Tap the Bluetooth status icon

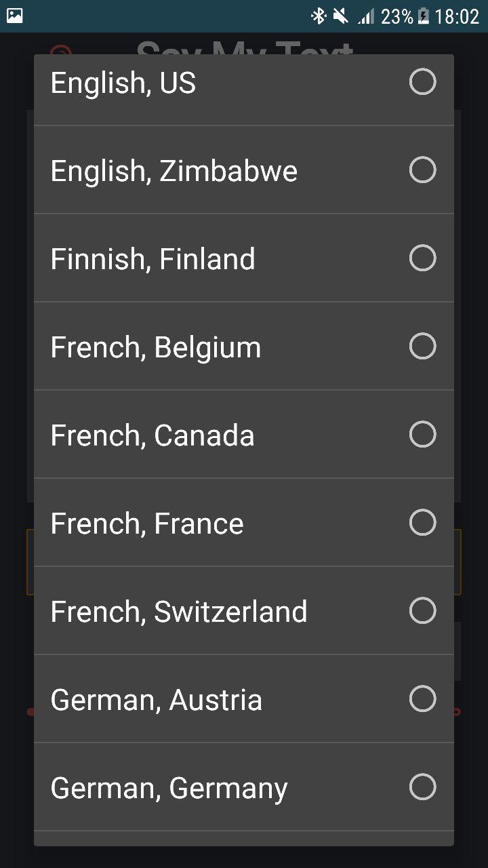(318, 16)
